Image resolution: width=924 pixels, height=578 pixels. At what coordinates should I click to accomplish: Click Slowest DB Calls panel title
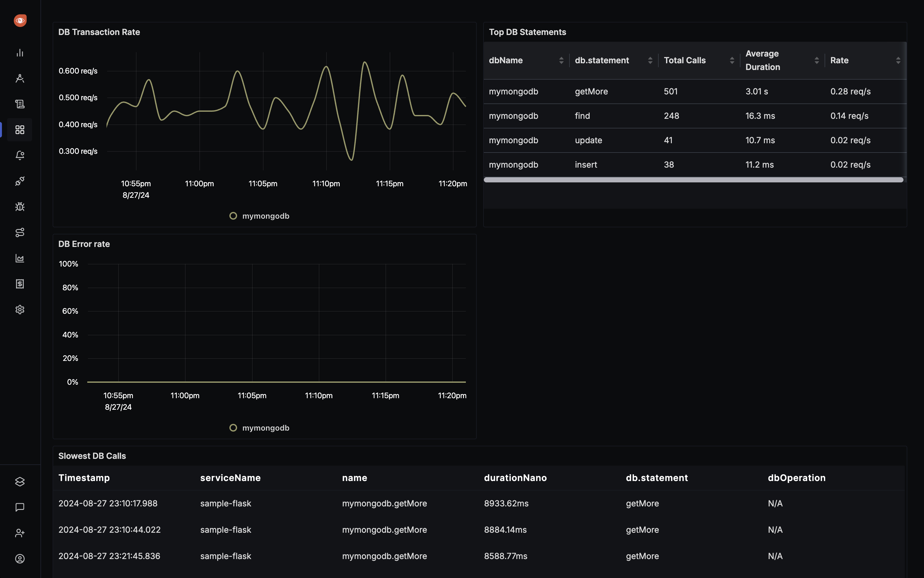point(92,456)
